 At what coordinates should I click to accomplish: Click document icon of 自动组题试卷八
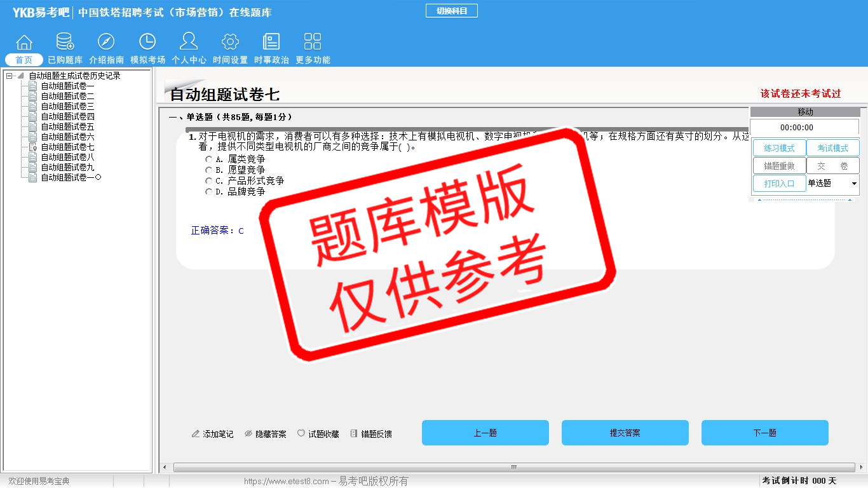(33, 157)
